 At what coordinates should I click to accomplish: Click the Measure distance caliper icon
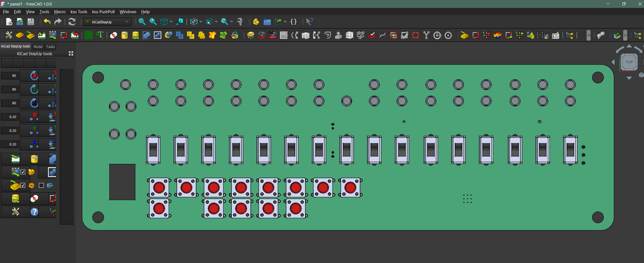click(240, 22)
